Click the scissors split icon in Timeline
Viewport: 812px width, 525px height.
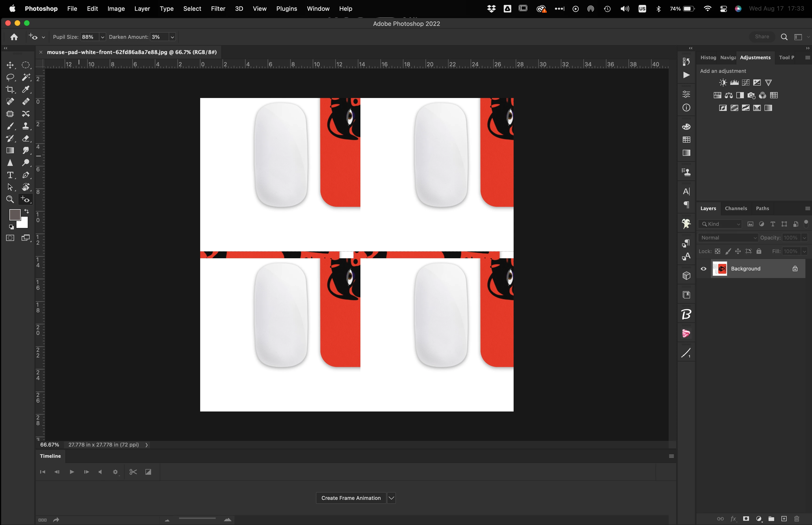[133, 472]
